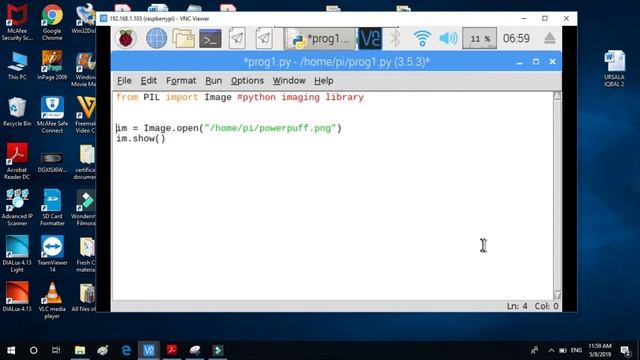640x360 pixels.
Task: Minimize the prog1.py IDLE window
Action: pyautogui.click(x=519, y=62)
